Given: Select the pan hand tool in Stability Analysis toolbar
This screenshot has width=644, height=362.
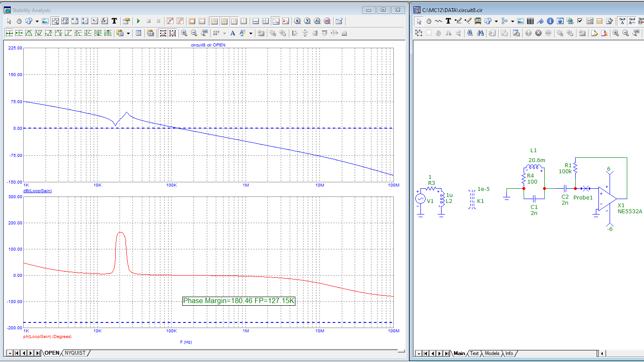Looking at the screenshot, I should (19, 21).
